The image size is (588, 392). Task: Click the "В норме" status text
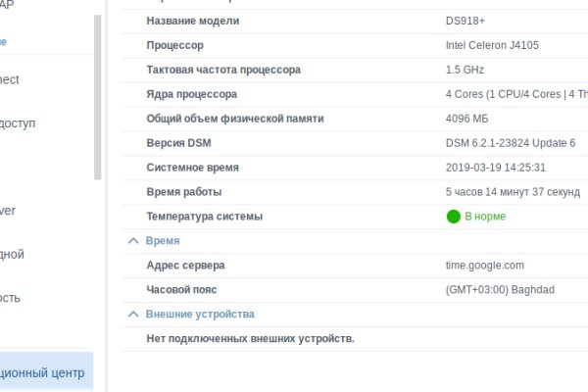coord(484,217)
